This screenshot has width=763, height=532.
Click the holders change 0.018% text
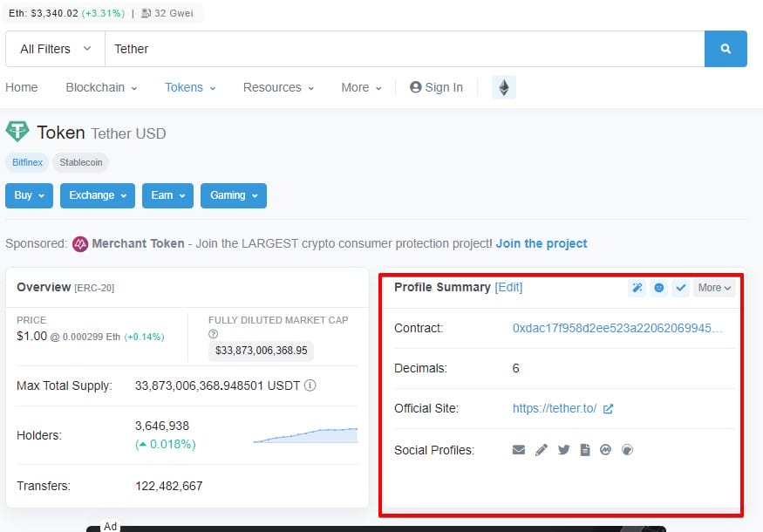point(166,444)
